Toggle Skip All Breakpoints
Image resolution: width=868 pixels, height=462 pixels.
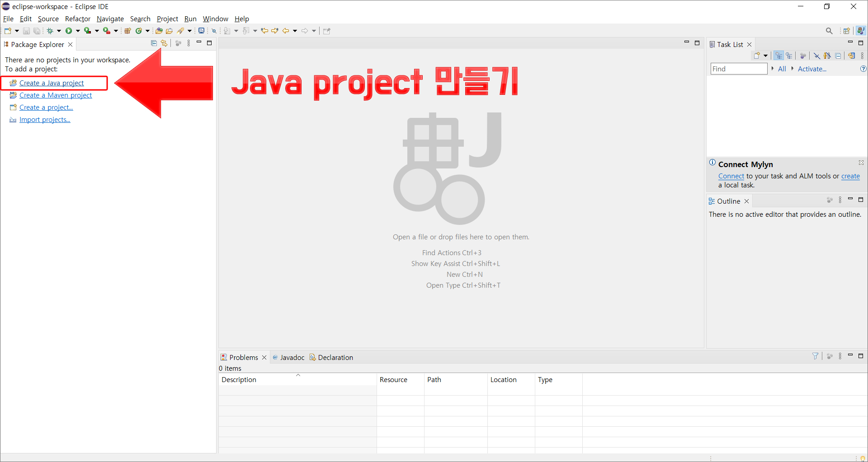pos(214,31)
